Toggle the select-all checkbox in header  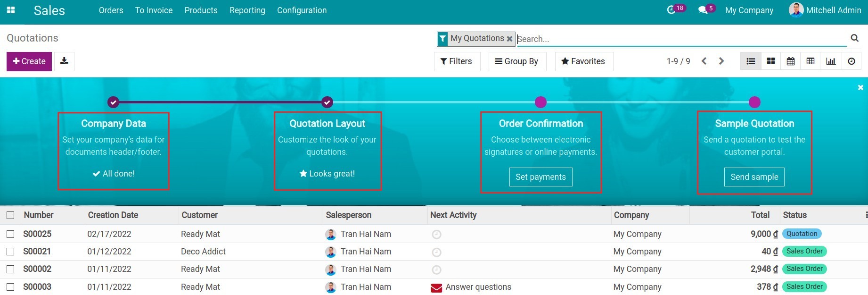click(x=10, y=215)
